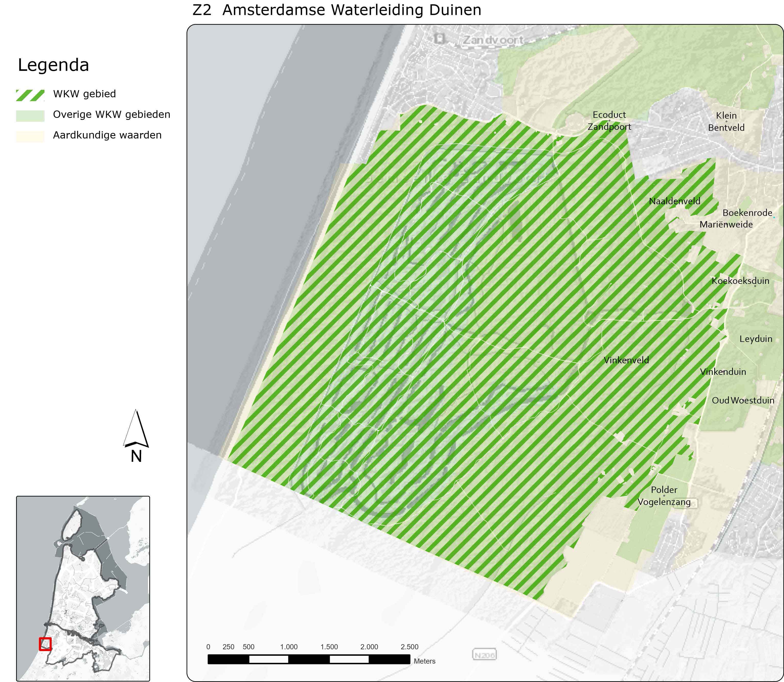
Task: Click the Zandvoort station icon
Action: coord(440,38)
